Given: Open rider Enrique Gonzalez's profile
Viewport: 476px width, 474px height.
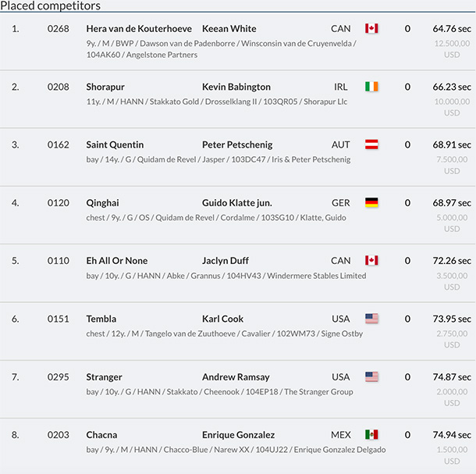Looking at the screenshot, I should 240,434.
